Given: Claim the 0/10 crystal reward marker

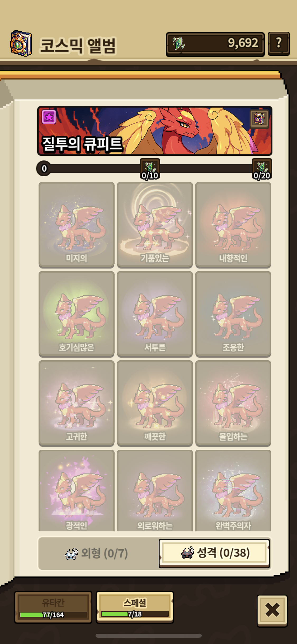Looking at the screenshot, I should [150, 169].
